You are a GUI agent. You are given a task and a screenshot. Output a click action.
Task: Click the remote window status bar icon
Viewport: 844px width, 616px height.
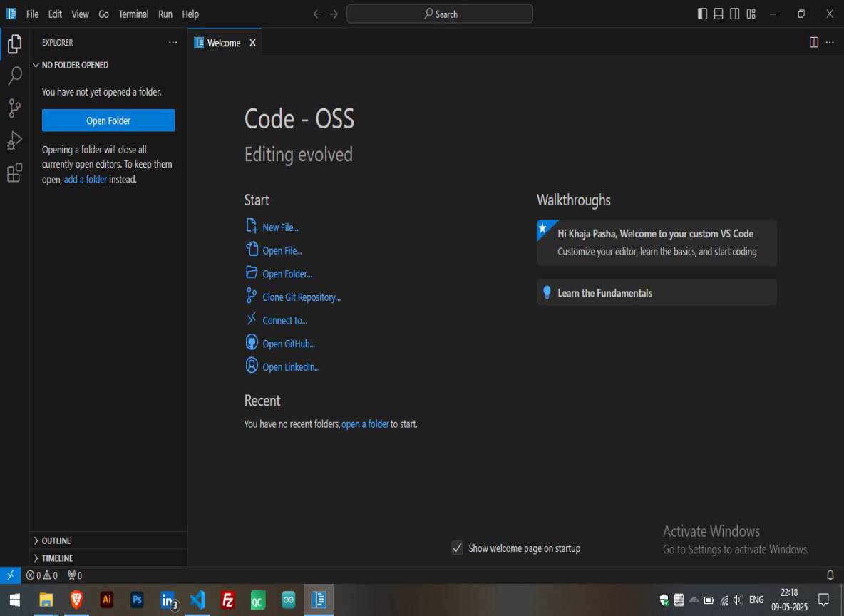coord(10,575)
